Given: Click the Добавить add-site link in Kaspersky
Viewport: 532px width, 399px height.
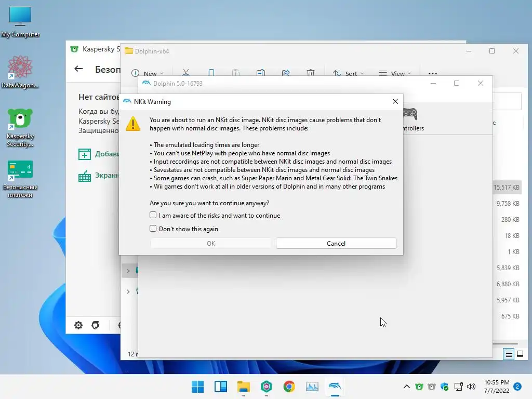Looking at the screenshot, I should [99, 154].
